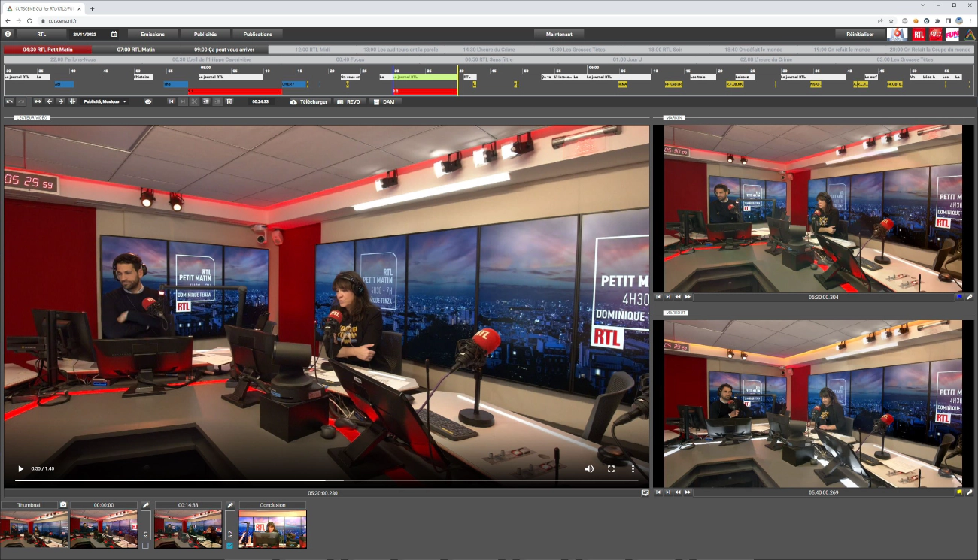Open the main video three-dot options menu
The height and width of the screenshot is (560, 978).
(x=633, y=468)
